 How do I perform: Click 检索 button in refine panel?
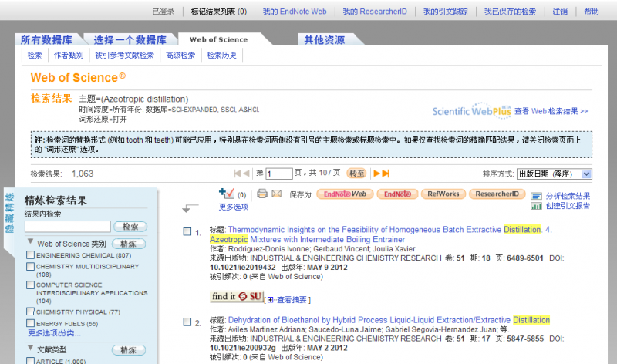click(130, 227)
